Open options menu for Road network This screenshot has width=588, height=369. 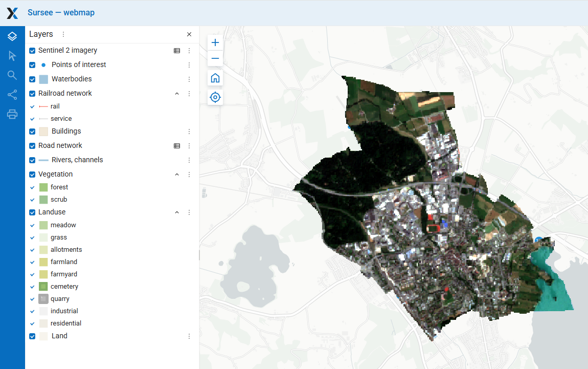(x=189, y=146)
